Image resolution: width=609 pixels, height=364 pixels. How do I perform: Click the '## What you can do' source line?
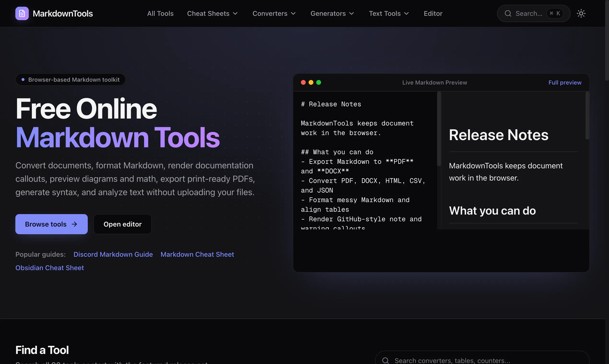(x=337, y=152)
